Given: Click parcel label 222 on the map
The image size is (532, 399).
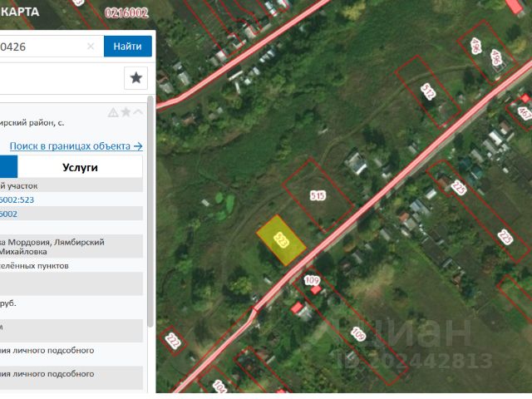Looking at the screenshot, I should pyautogui.click(x=173, y=341).
